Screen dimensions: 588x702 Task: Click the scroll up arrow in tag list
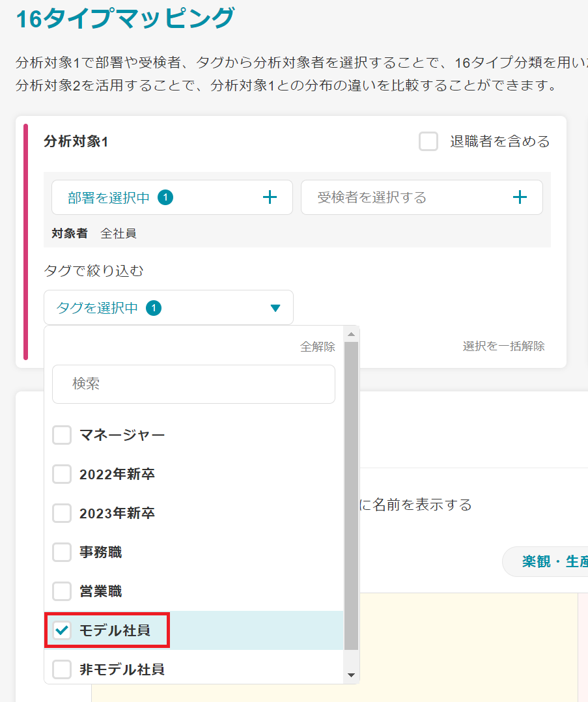coord(351,335)
